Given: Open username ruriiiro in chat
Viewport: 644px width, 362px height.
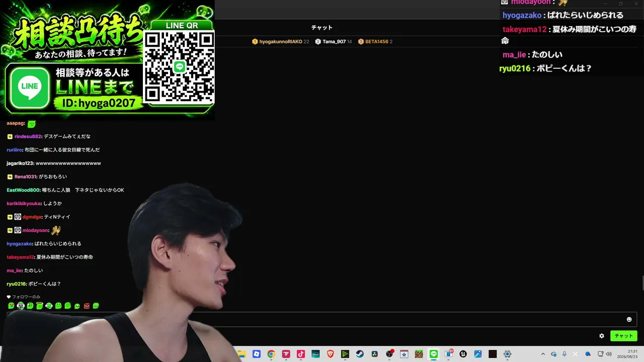Looking at the screenshot, I should tap(14, 150).
